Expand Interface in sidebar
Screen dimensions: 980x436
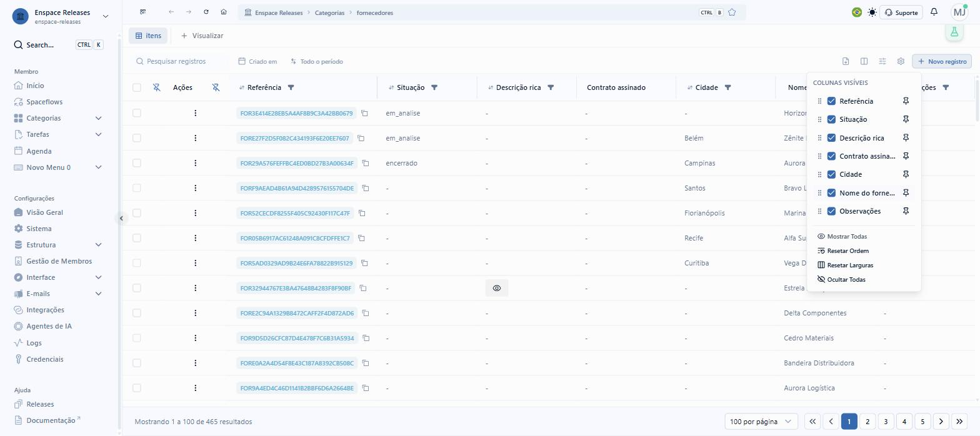pyautogui.click(x=98, y=277)
